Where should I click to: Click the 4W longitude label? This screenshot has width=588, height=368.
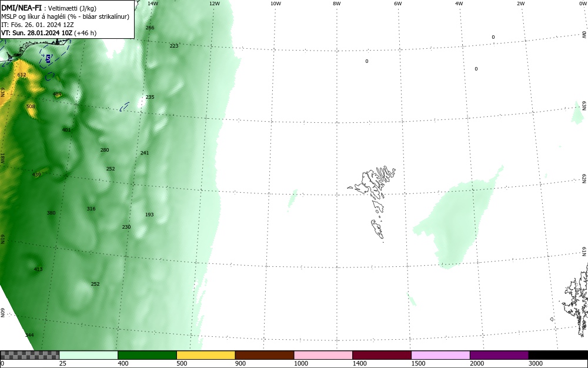pyautogui.click(x=459, y=4)
